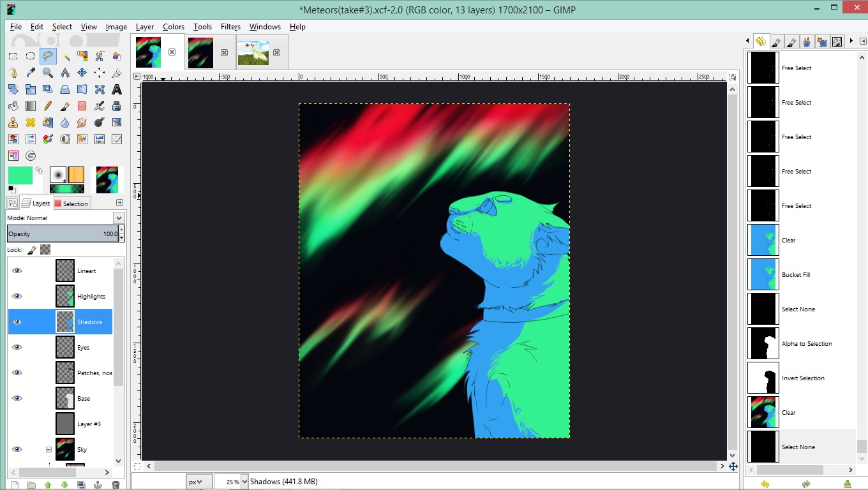Select the Fuzzy Select magic wand tool
868x490 pixels.
(x=65, y=56)
